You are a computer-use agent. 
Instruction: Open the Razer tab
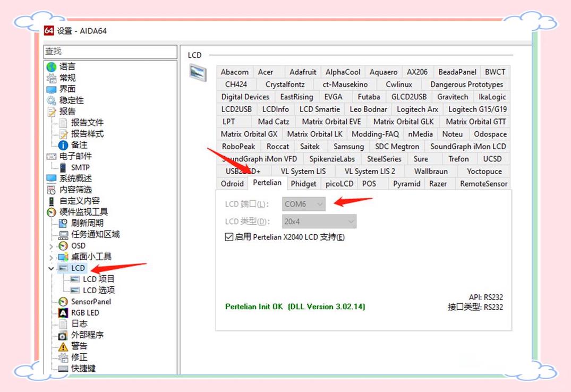(438, 184)
